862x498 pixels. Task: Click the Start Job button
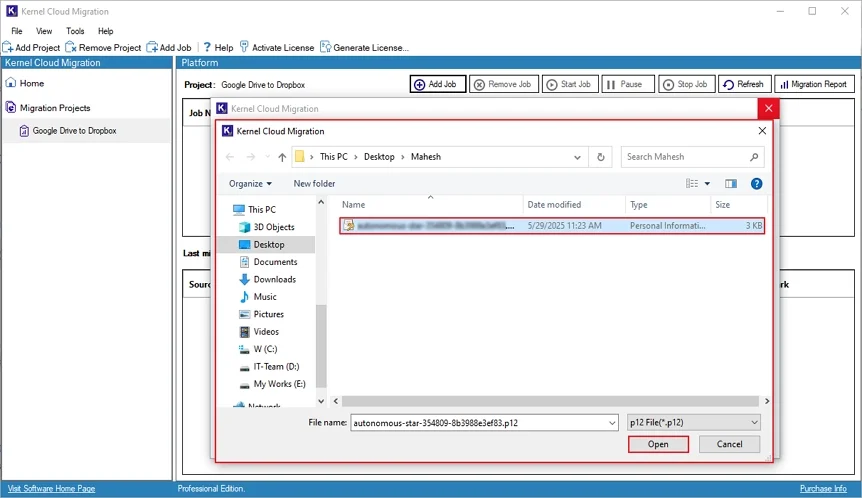570,84
